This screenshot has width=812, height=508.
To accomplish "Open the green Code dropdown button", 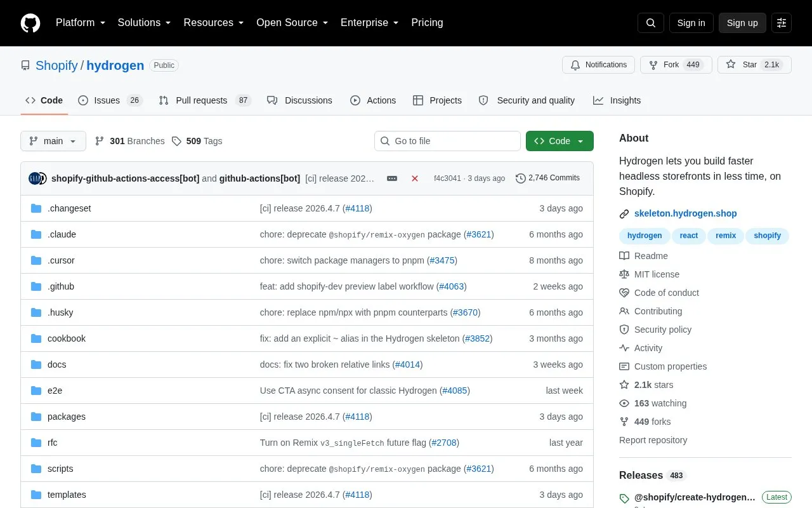I will [x=560, y=141].
